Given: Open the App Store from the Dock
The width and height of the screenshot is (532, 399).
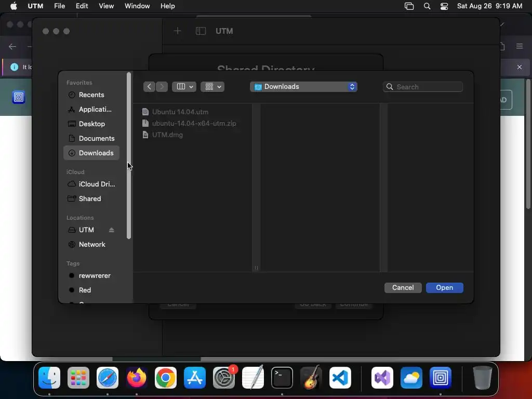Looking at the screenshot, I should pos(195,378).
